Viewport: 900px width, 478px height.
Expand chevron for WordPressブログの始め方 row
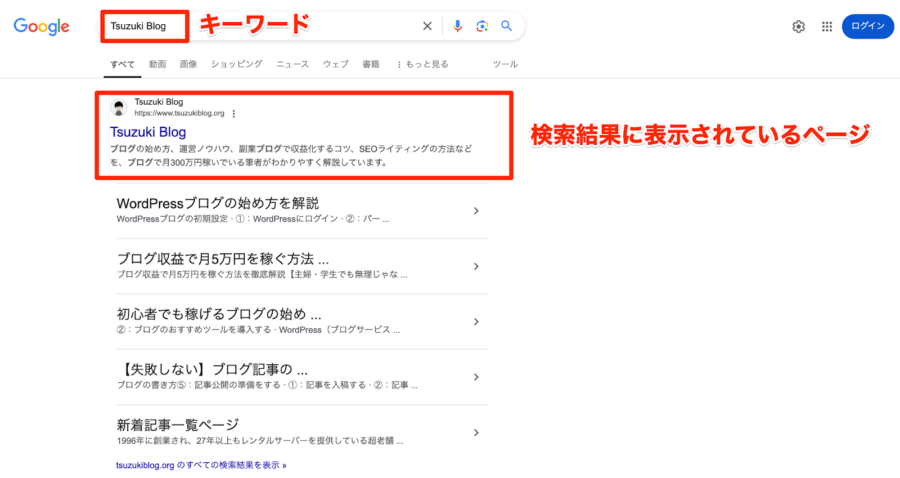point(476,211)
